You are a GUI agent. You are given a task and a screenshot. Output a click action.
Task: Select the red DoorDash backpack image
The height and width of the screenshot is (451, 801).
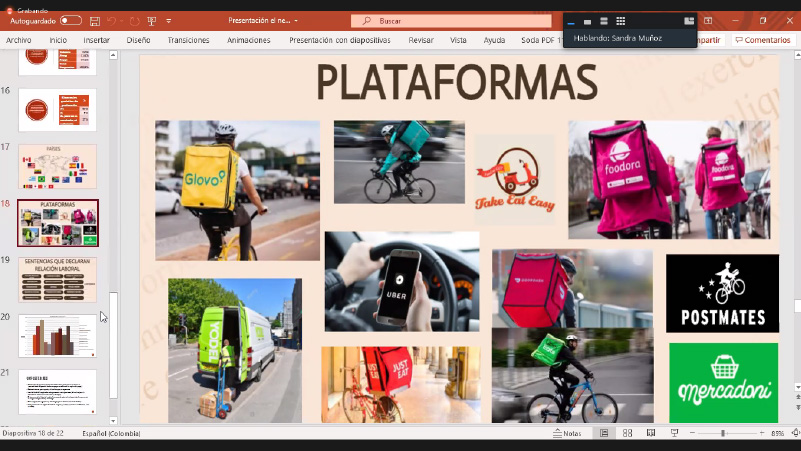(x=572, y=289)
